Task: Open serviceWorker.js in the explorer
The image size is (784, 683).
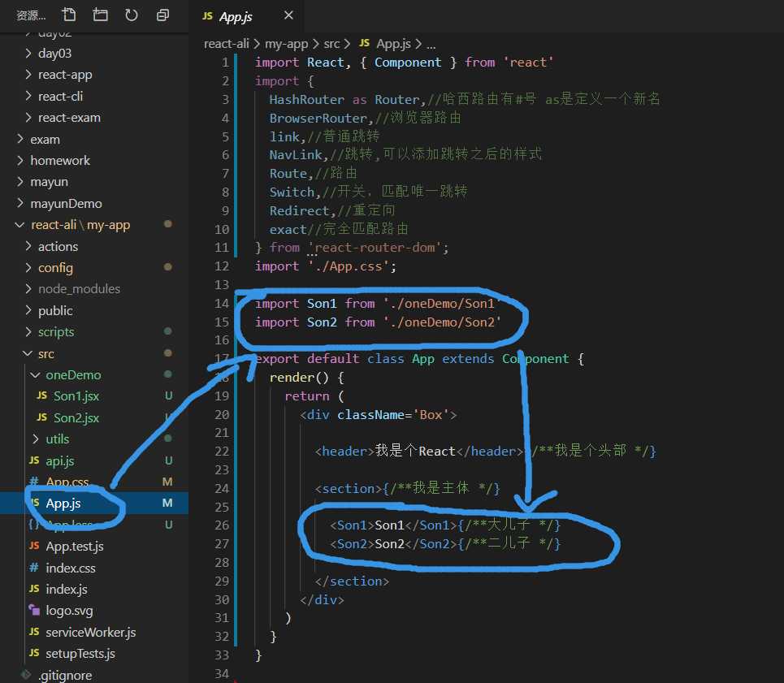Action: 90,632
